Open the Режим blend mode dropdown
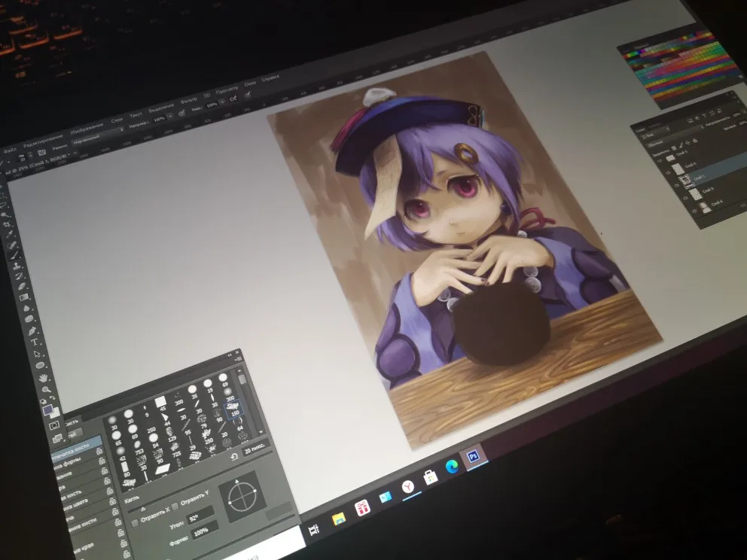 [99, 138]
